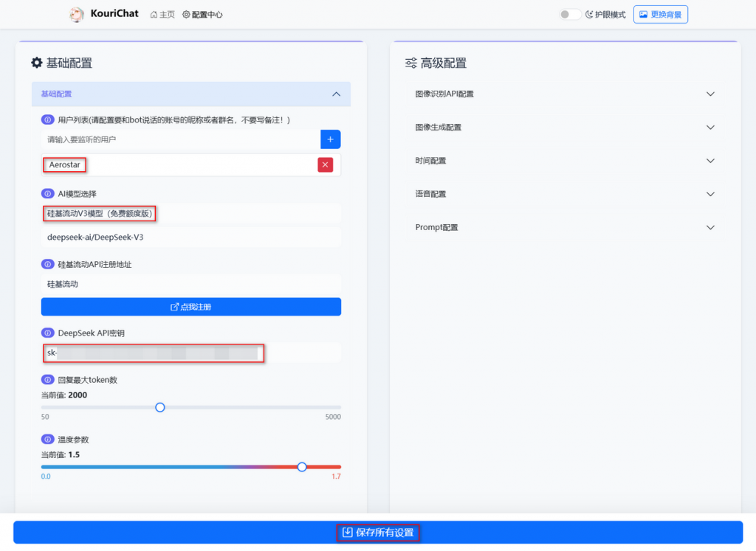756x551 pixels.
Task: Remove Aerostar with the red X button
Action: [325, 164]
